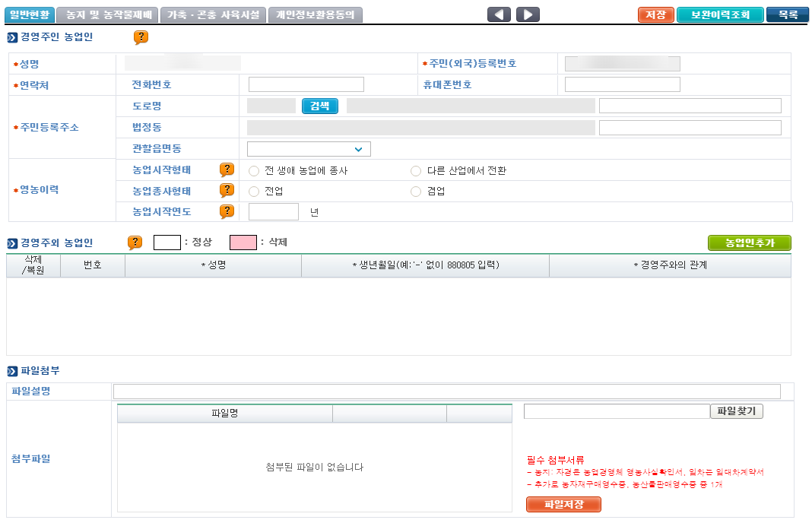Click the right navigation arrow at the top

coord(528,14)
